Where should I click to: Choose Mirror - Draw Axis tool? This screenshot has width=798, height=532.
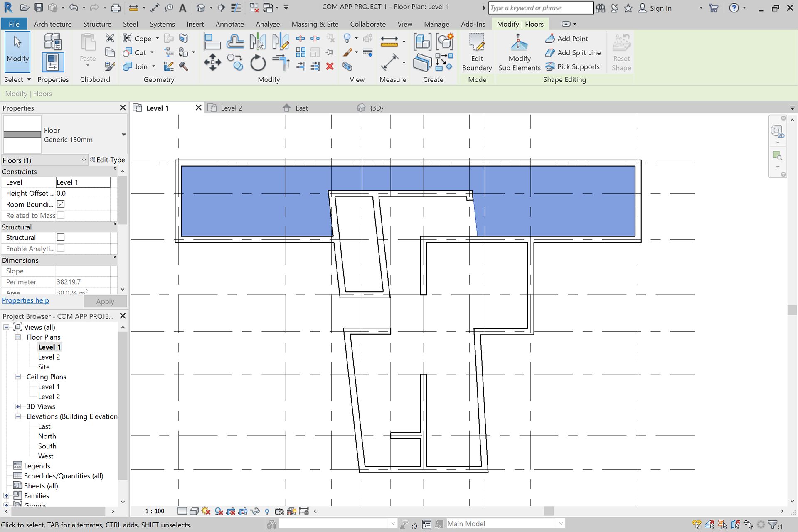(281, 42)
